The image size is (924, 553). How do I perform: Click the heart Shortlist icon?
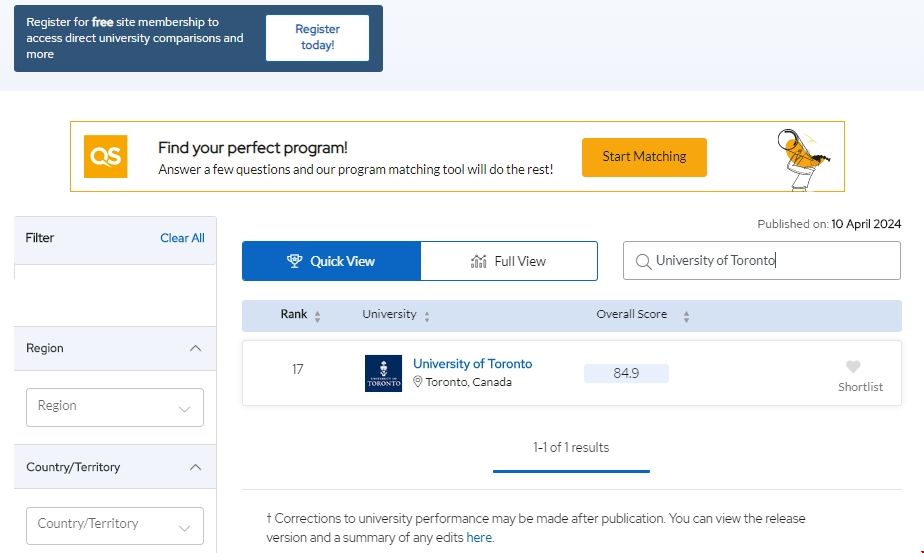coord(853,367)
